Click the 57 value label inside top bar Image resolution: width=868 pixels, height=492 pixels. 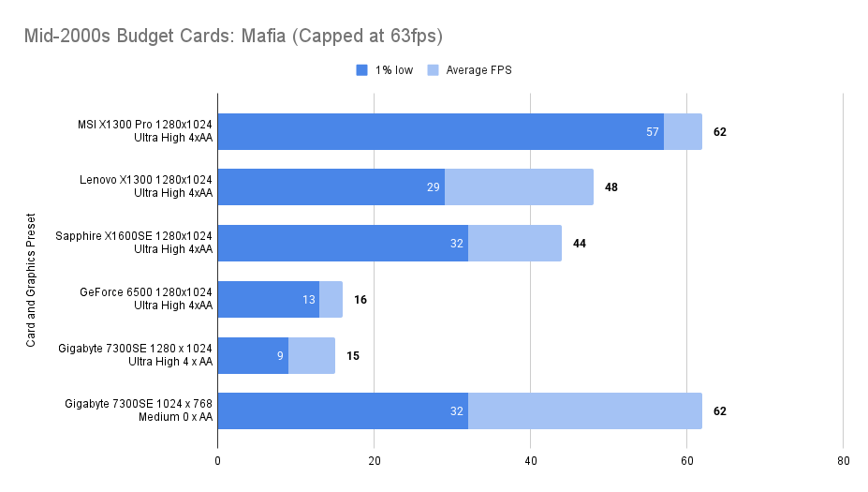coord(653,132)
